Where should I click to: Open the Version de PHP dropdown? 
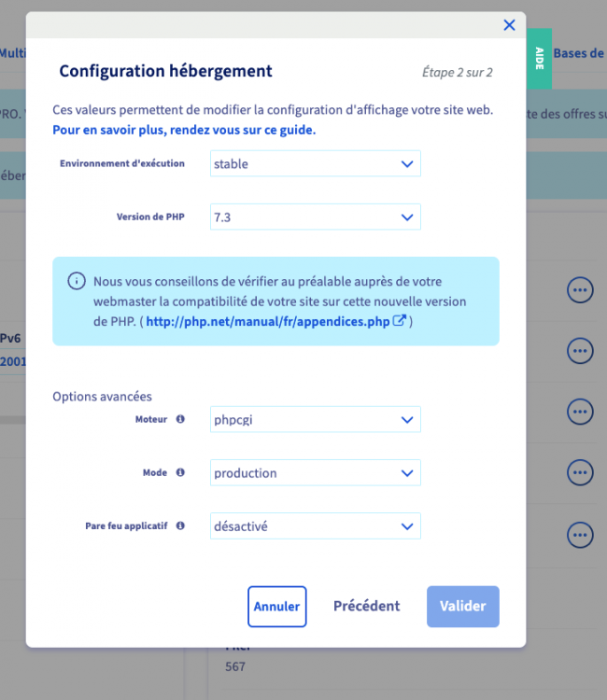point(316,217)
